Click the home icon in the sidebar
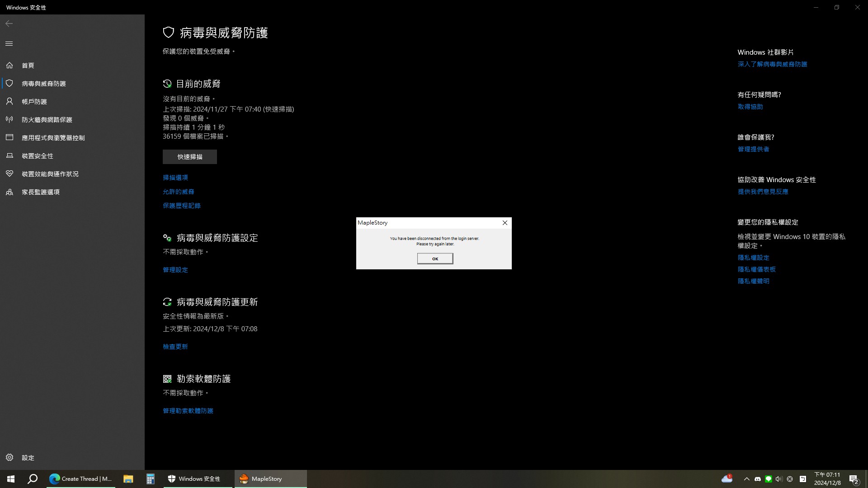The image size is (868, 488). (9, 66)
